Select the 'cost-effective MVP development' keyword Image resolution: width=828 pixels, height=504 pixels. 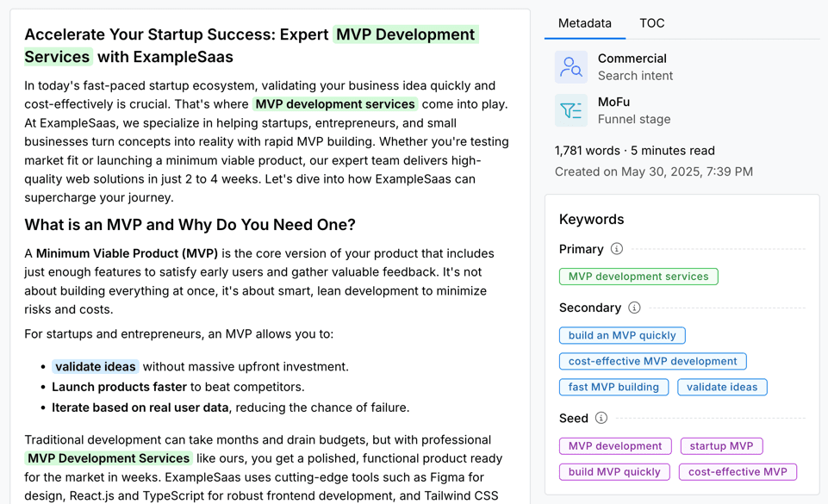pos(652,361)
